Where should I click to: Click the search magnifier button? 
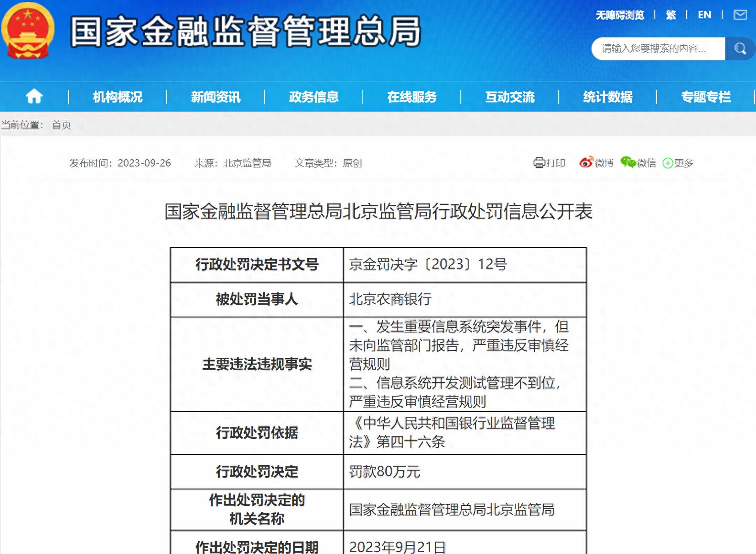(x=740, y=48)
